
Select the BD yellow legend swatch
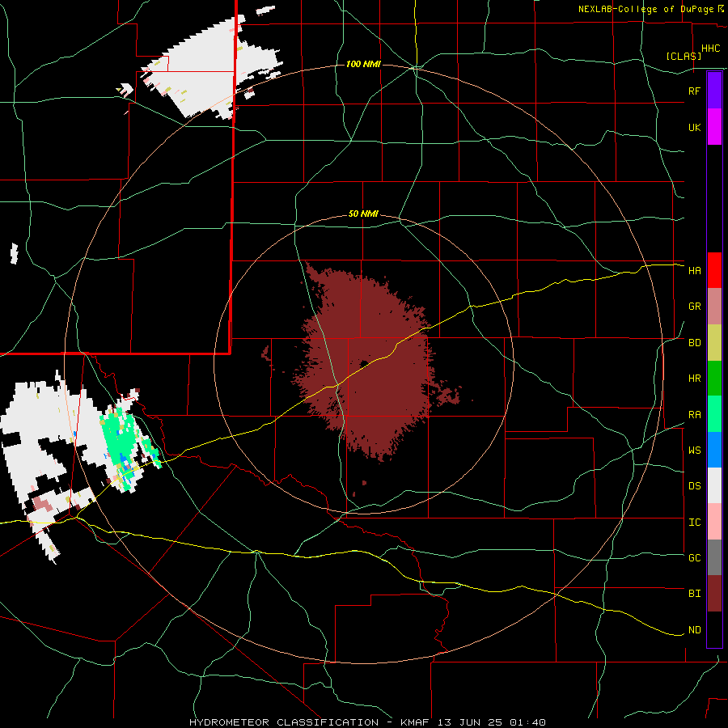pyautogui.click(x=714, y=343)
